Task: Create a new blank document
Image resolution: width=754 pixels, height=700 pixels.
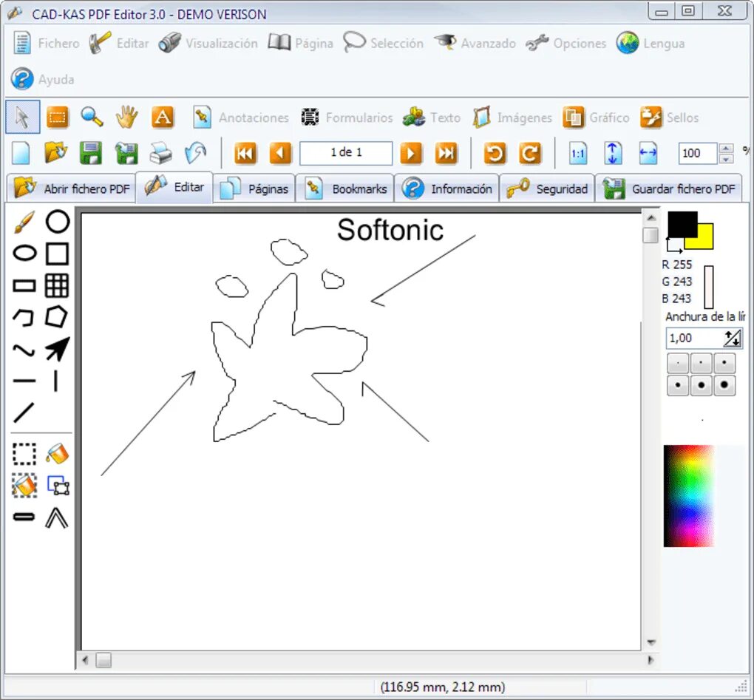Action: pyautogui.click(x=21, y=153)
